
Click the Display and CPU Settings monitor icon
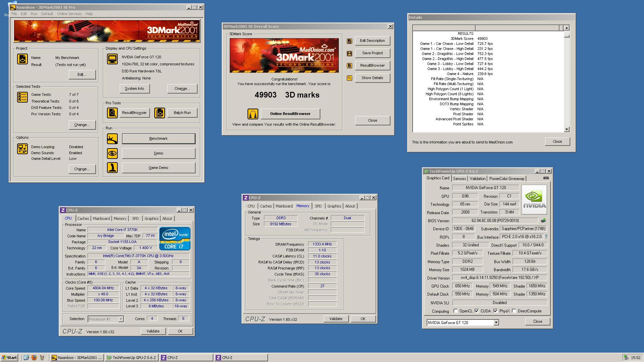(x=112, y=59)
